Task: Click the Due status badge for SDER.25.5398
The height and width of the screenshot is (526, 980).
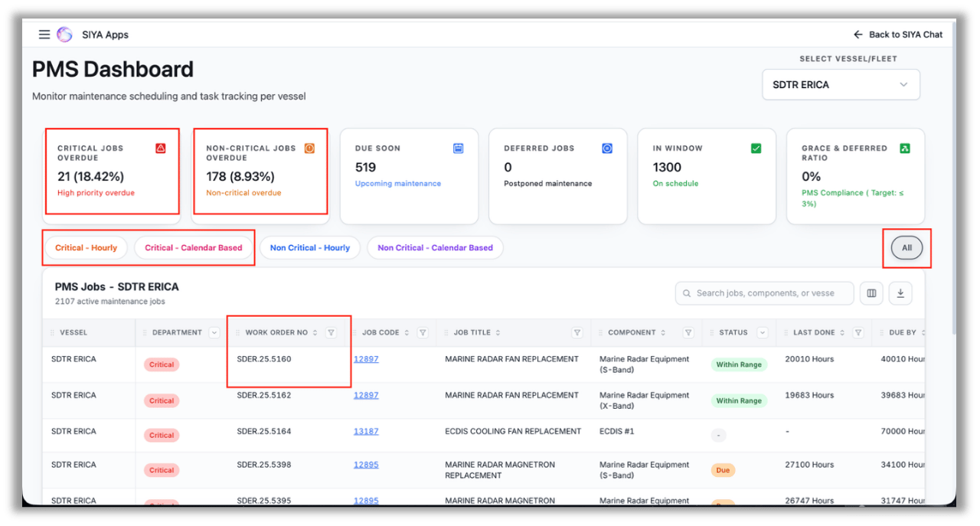Action: pyautogui.click(x=723, y=470)
